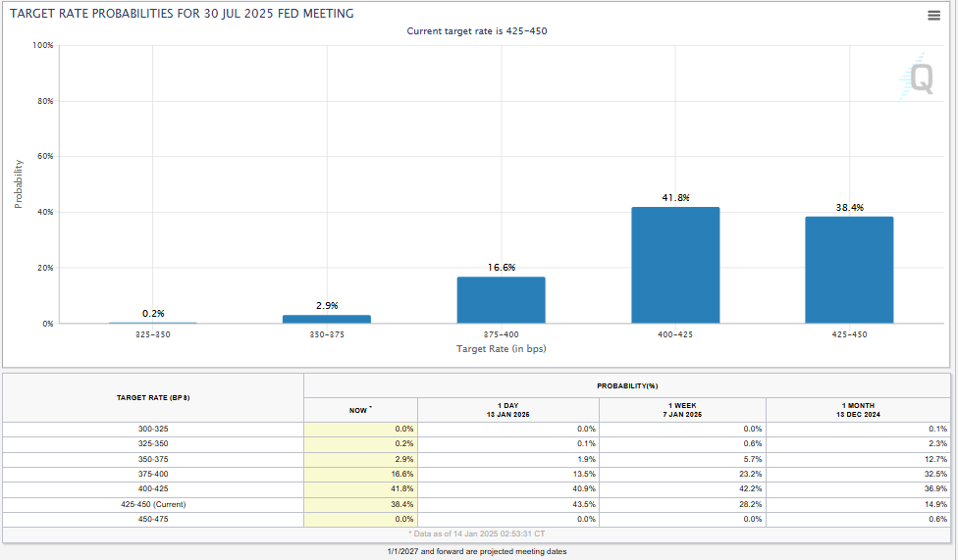Click the Target Rate (in bps) axis title
This screenshot has height=560, width=958.
(501, 349)
